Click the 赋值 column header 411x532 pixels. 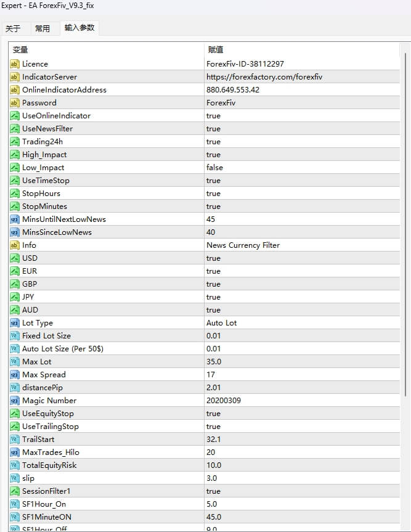(213, 49)
